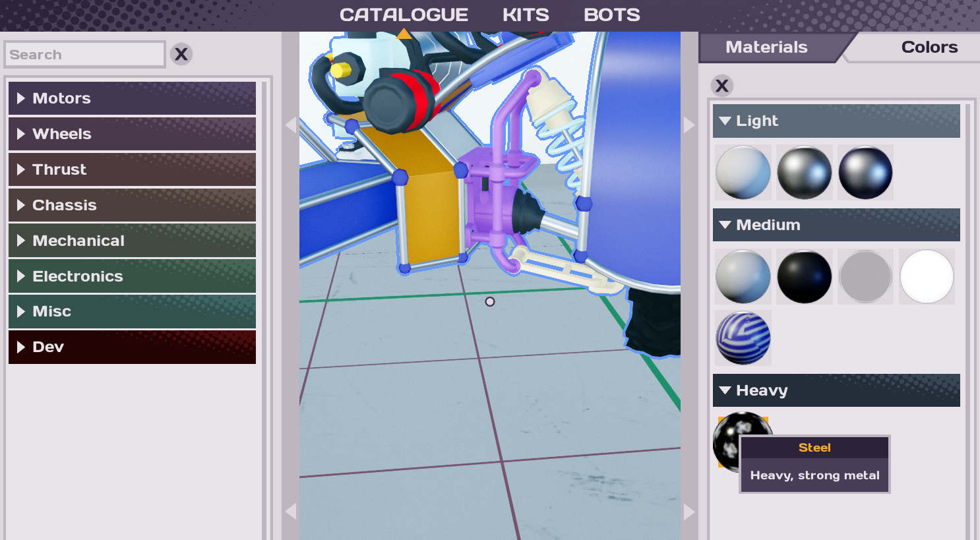This screenshot has height=540, width=980.
Task: Switch to the KITS tab
Action: (x=526, y=15)
